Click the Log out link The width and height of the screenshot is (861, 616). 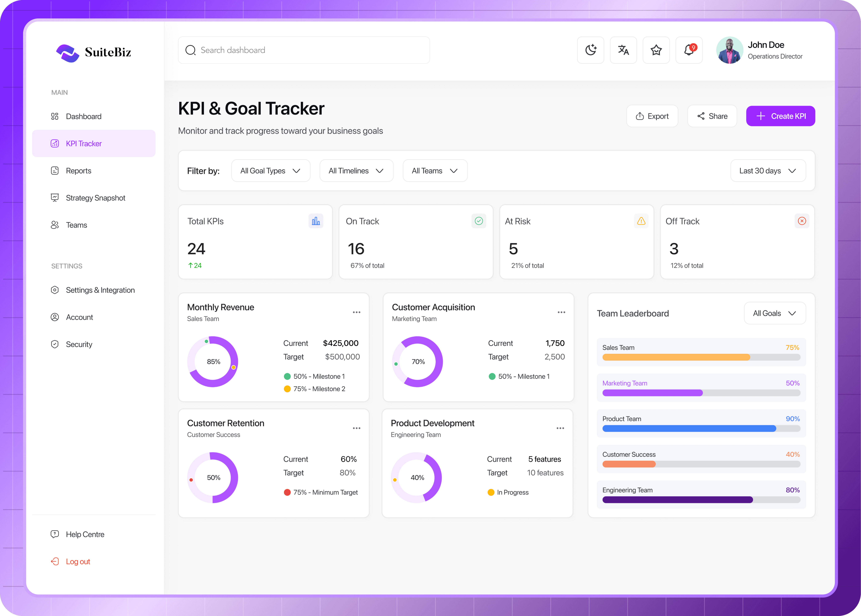click(x=78, y=561)
